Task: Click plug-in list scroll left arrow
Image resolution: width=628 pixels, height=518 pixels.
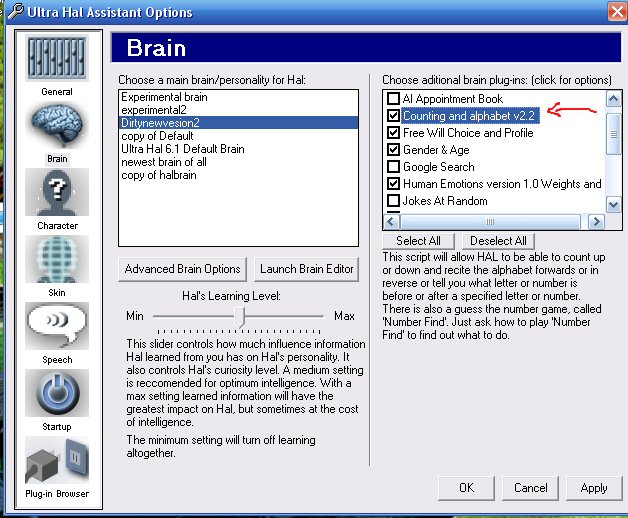Action: click(391, 222)
